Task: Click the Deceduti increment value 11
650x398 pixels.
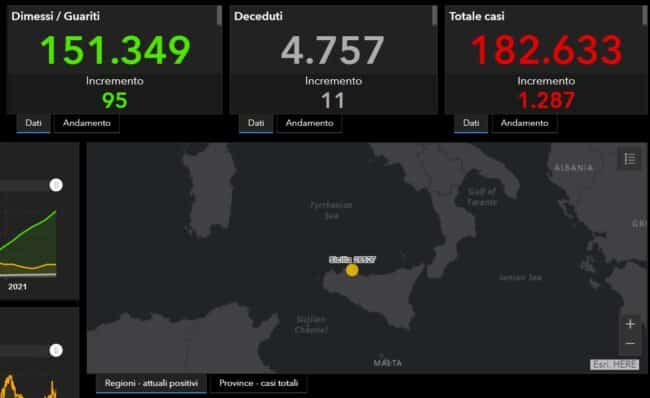Action: point(333,101)
